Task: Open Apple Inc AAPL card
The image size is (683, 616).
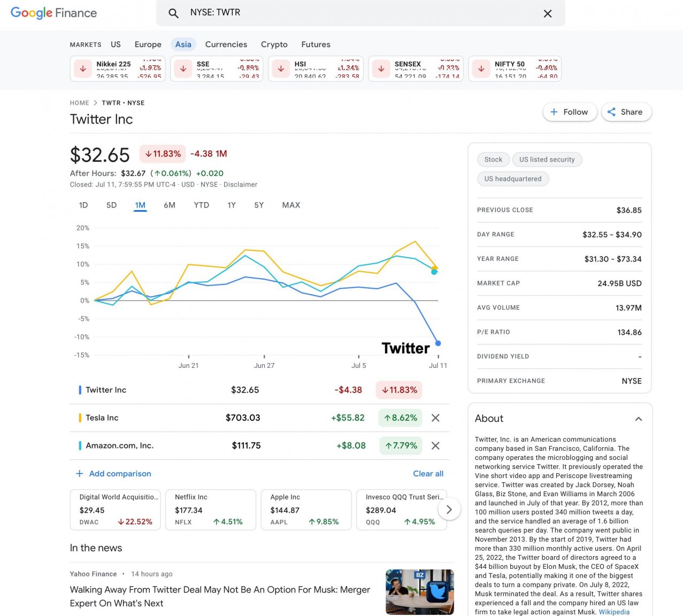Action: [x=306, y=510]
